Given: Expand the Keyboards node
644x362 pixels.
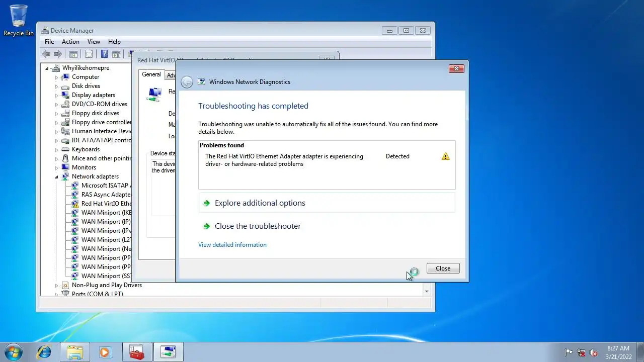Looking at the screenshot, I should coord(56,149).
